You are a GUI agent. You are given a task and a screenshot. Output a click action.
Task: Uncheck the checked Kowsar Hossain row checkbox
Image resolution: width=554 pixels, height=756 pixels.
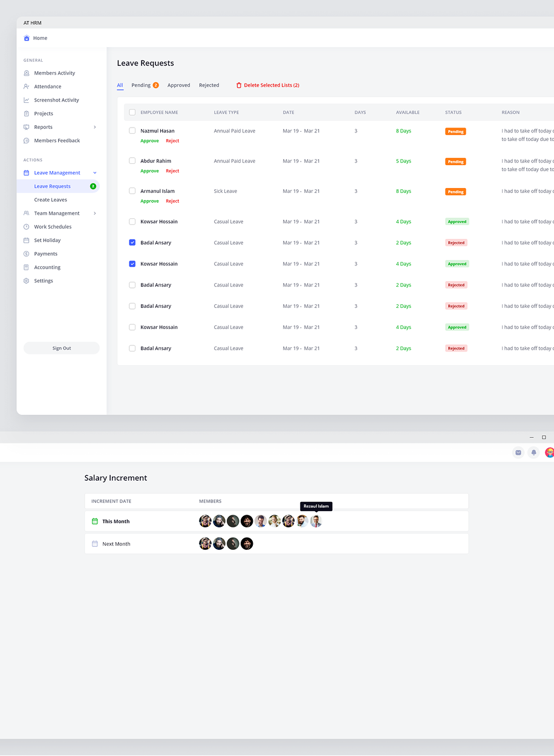point(132,264)
